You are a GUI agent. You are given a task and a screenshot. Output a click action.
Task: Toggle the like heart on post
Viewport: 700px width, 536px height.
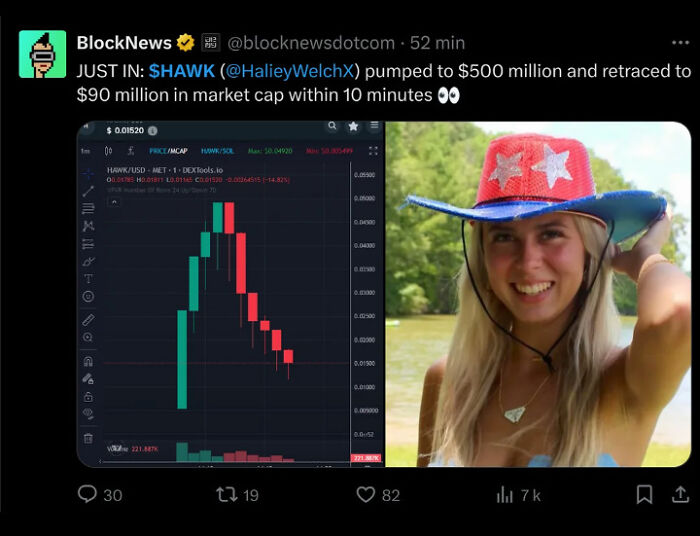366,494
